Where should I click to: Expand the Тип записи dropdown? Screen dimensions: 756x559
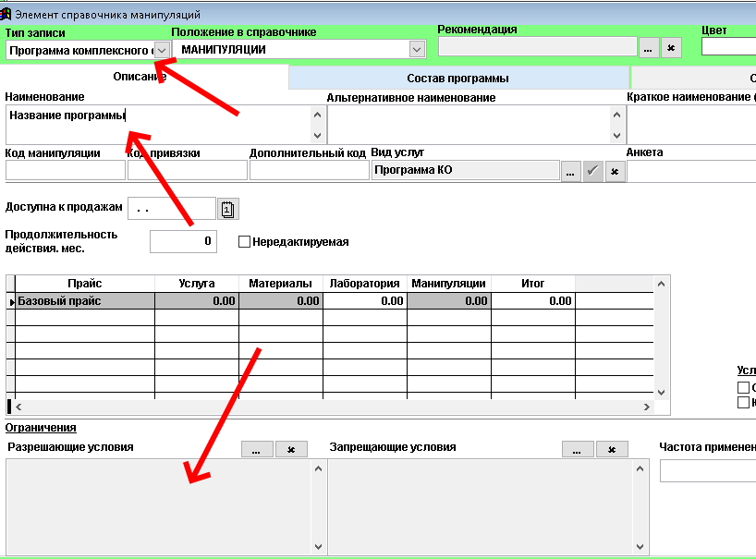pyautogui.click(x=161, y=50)
